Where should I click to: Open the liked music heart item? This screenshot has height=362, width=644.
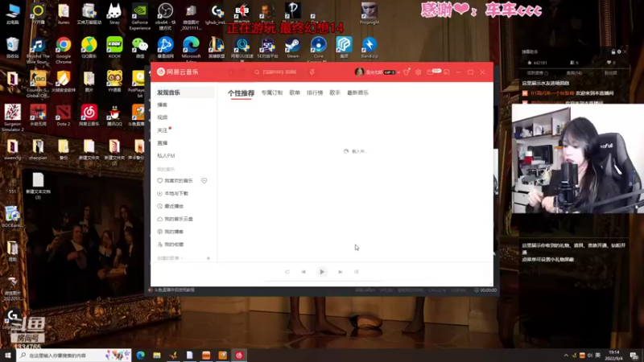[175, 180]
